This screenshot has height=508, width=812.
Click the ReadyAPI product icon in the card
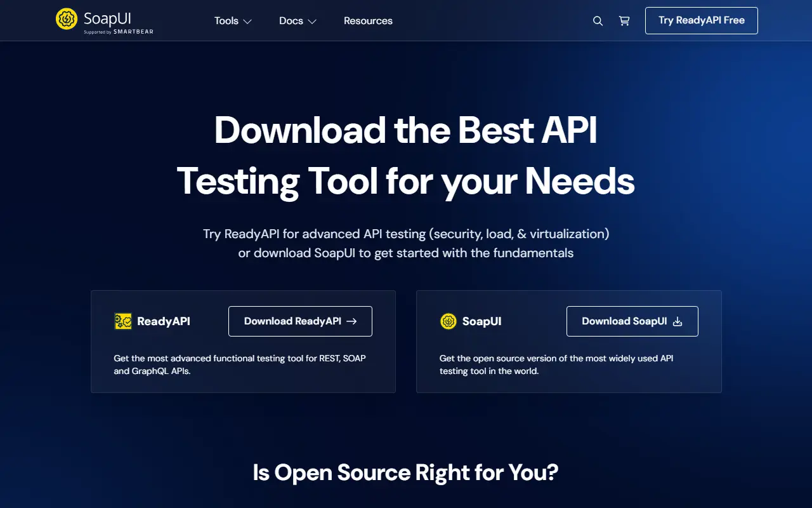(x=123, y=321)
